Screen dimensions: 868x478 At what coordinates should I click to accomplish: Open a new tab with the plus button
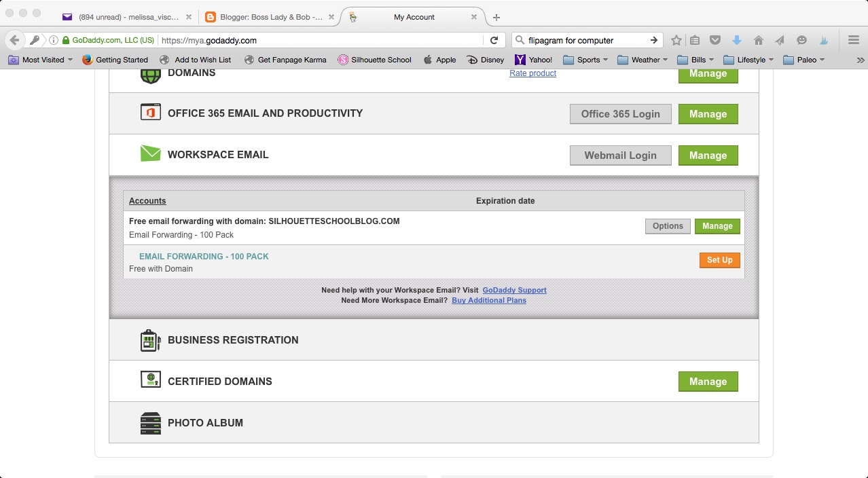[496, 17]
